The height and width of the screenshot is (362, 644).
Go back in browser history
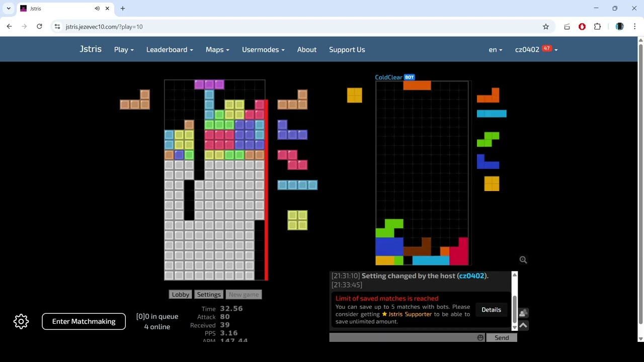(10, 27)
